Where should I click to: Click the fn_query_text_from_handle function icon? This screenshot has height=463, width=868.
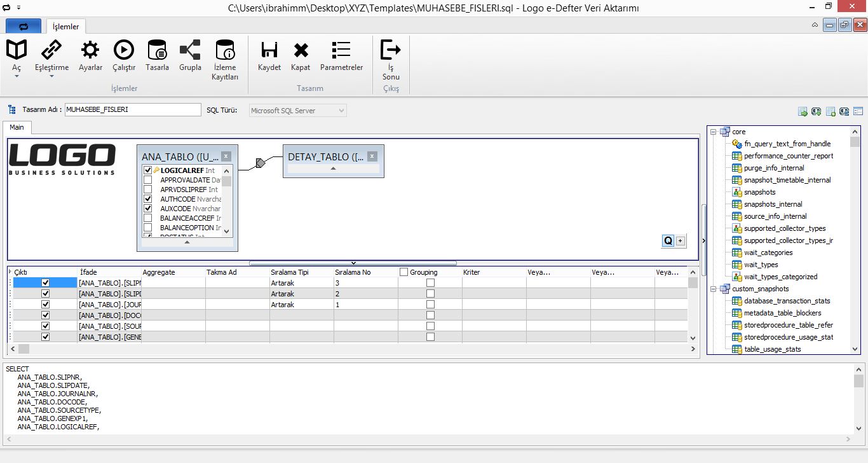click(737, 144)
